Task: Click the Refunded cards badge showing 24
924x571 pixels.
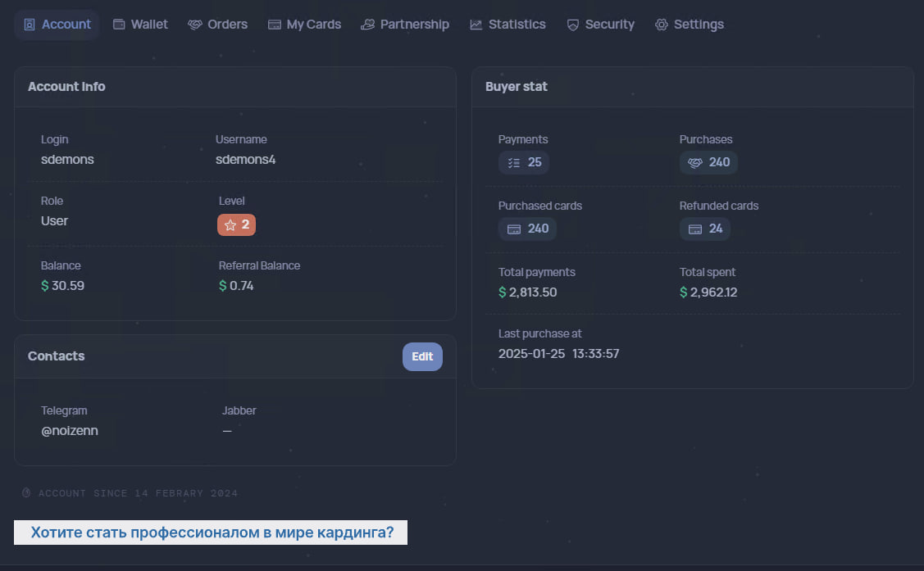Action: click(705, 229)
